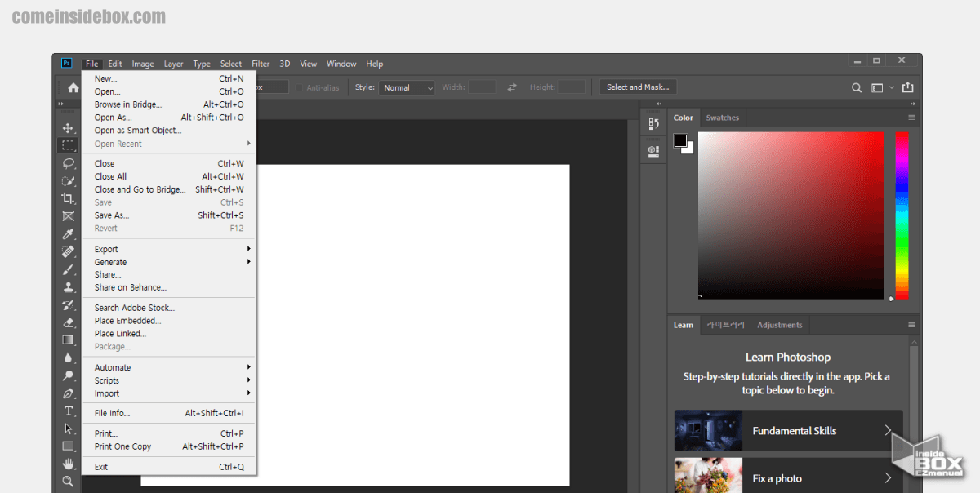
Task: Select the Clone Stamp tool
Action: (69, 287)
